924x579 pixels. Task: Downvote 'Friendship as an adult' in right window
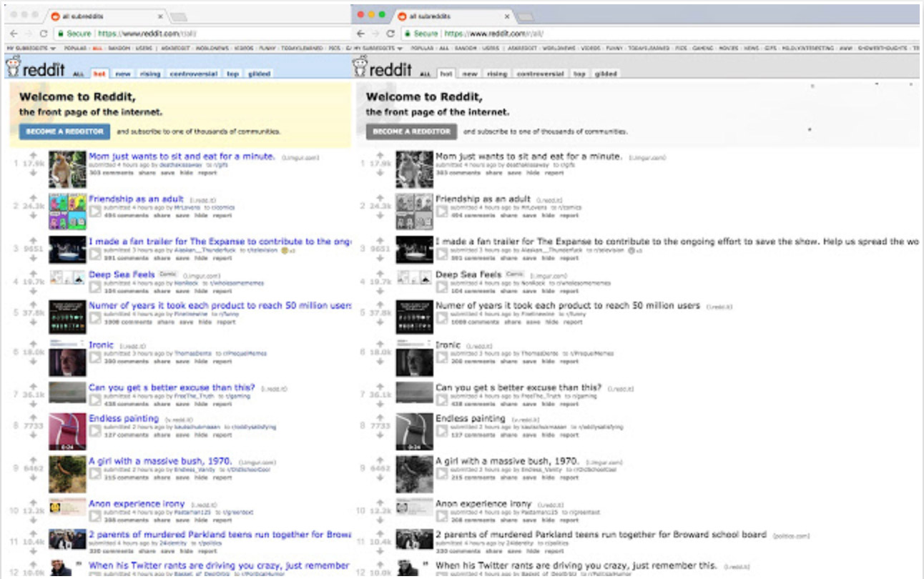pos(380,214)
